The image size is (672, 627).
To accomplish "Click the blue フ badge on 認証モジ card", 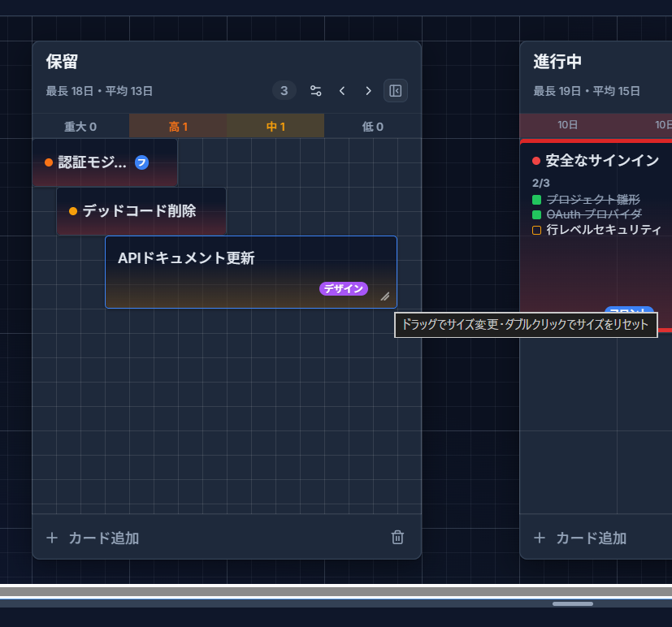I will (142, 162).
